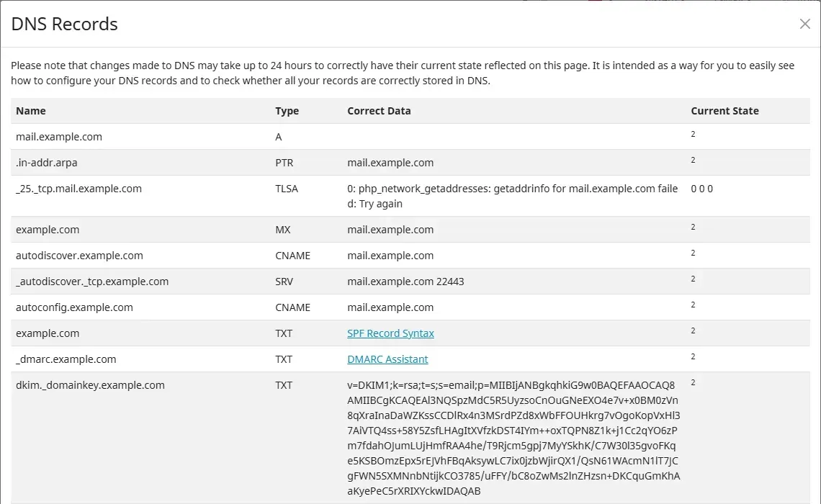The image size is (821, 504).
Task: Click the state '2' in the MX row
Action: [694, 227]
